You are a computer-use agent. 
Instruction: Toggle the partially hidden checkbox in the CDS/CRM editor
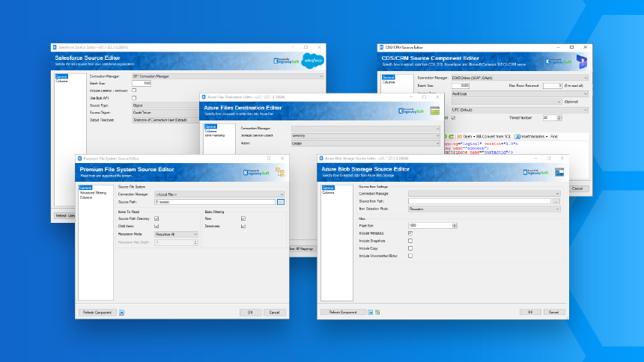454,117
